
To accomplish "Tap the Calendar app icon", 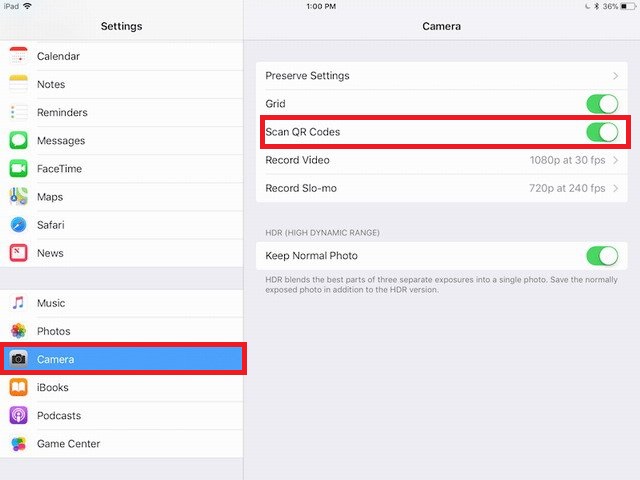I will point(19,57).
